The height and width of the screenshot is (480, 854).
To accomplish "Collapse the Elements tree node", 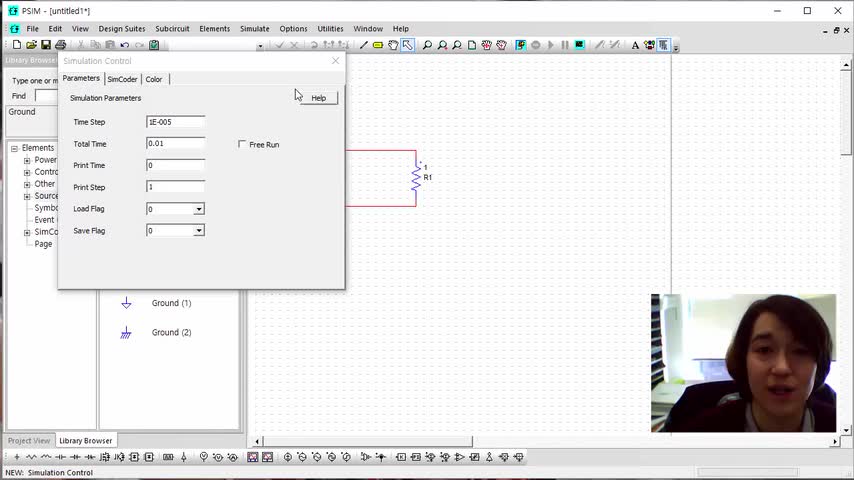I will point(15,148).
